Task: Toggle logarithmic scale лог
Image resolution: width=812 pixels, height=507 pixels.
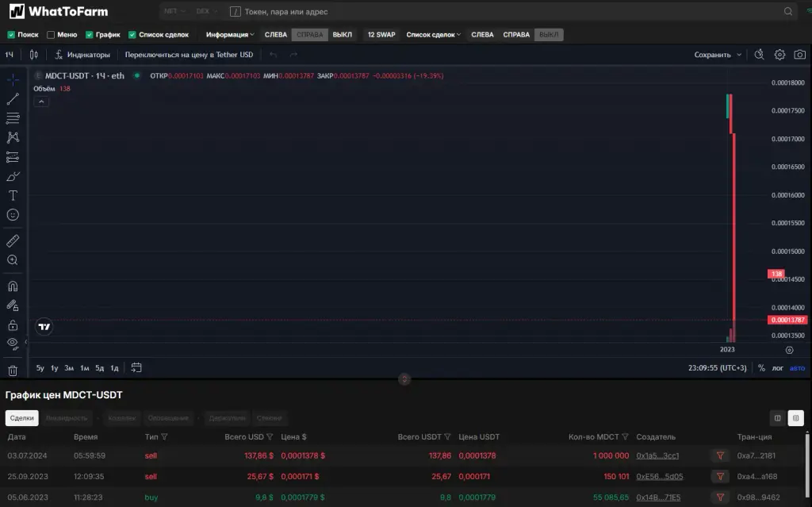Action: [778, 368]
